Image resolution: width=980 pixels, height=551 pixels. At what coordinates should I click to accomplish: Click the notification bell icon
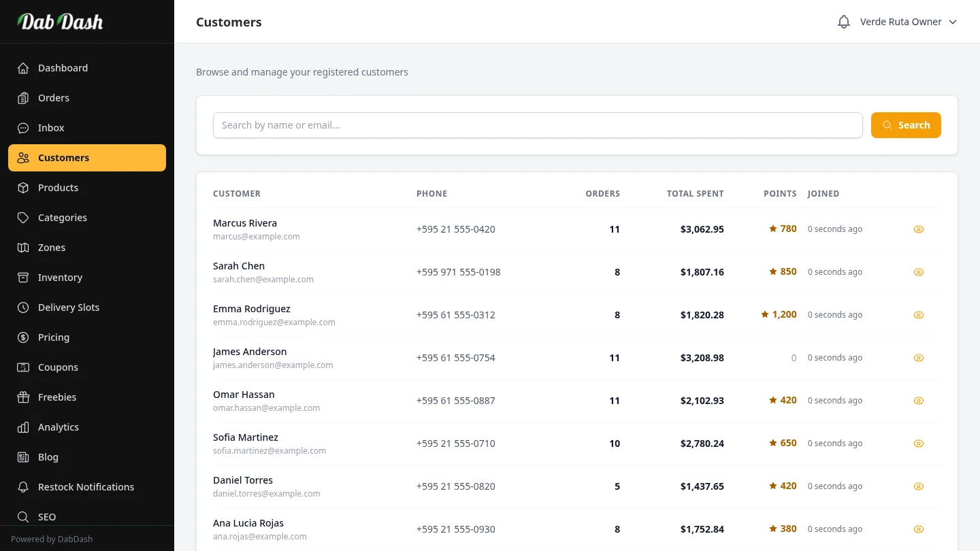pos(844,22)
